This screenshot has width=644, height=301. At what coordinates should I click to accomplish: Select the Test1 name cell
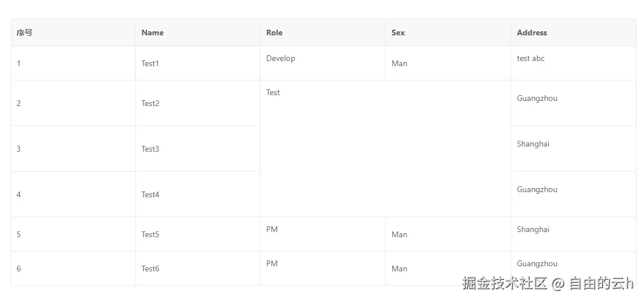[150, 63]
